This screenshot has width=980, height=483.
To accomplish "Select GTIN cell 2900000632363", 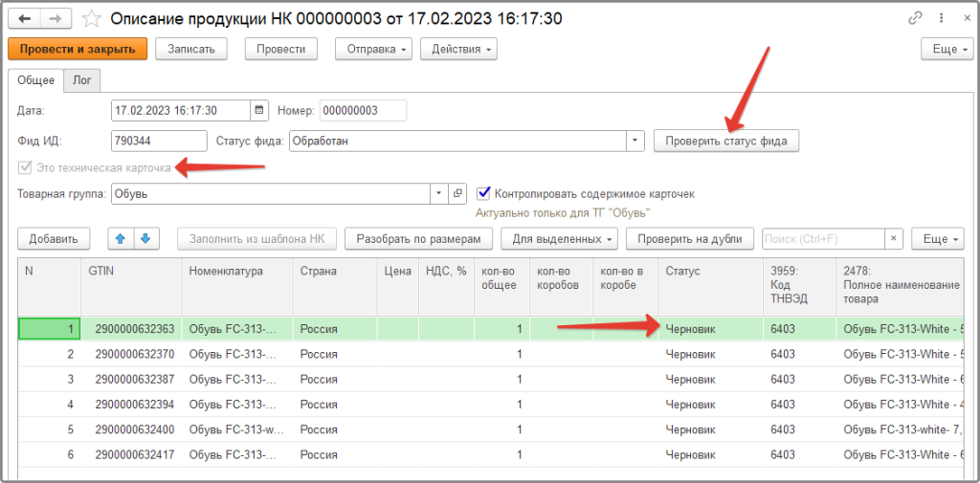I will coord(130,329).
